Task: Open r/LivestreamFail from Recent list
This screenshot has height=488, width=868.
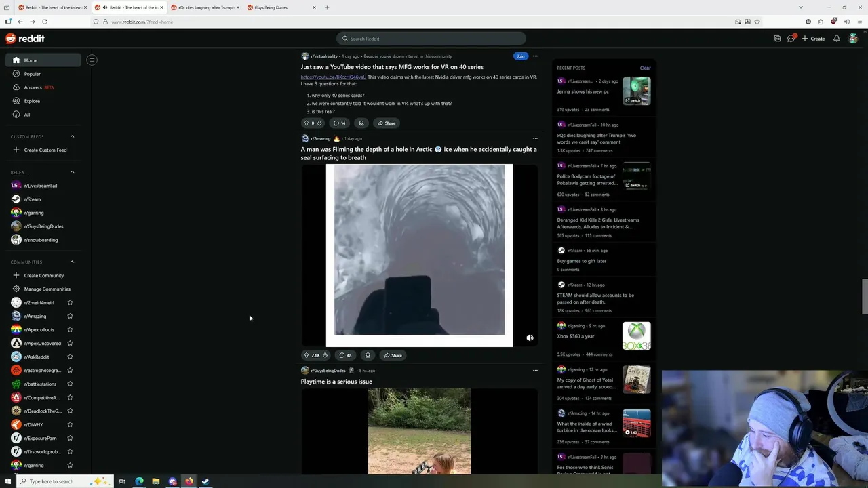Action: click(x=40, y=186)
